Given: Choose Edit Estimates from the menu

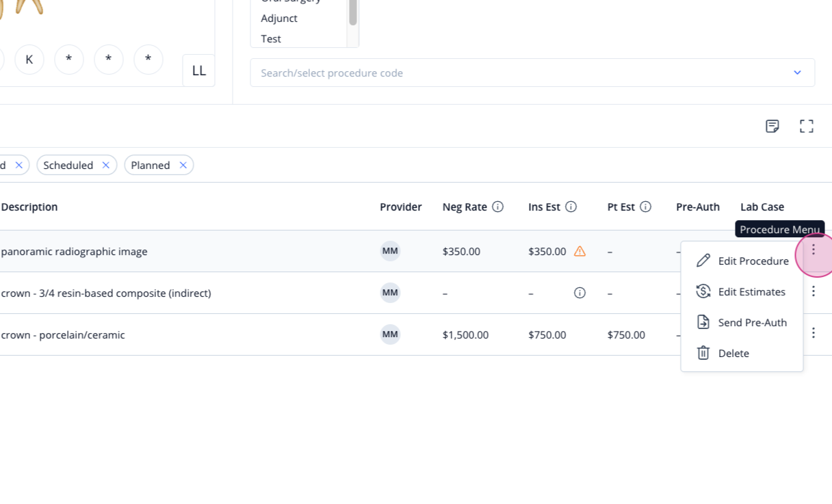Looking at the screenshot, I should pos(742,291).
